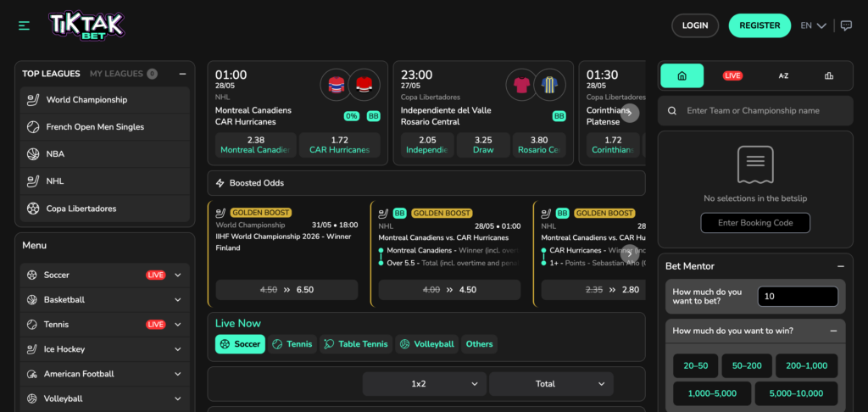Click the 0% badge on Montreal match
This screenshot has height=412, width=868.
coord(352,116)
